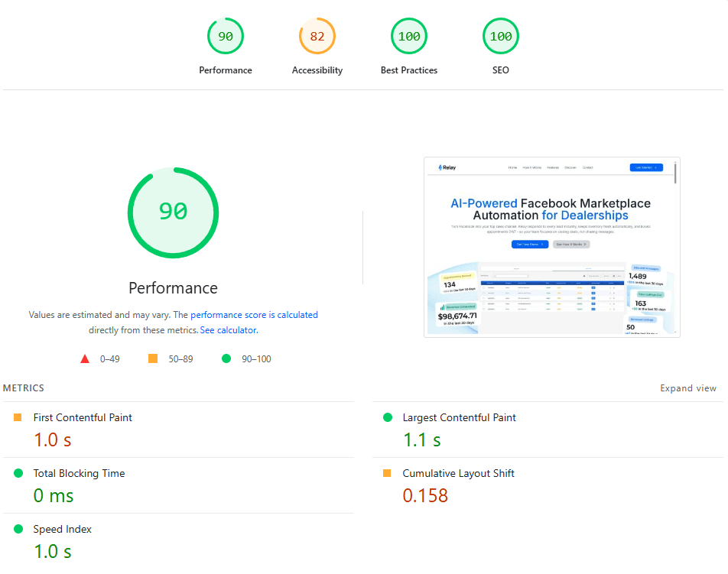The image size is (728, 574).
Task: Jump to the SEO category label
Action: pyautogui.click(x=500, y=70)
